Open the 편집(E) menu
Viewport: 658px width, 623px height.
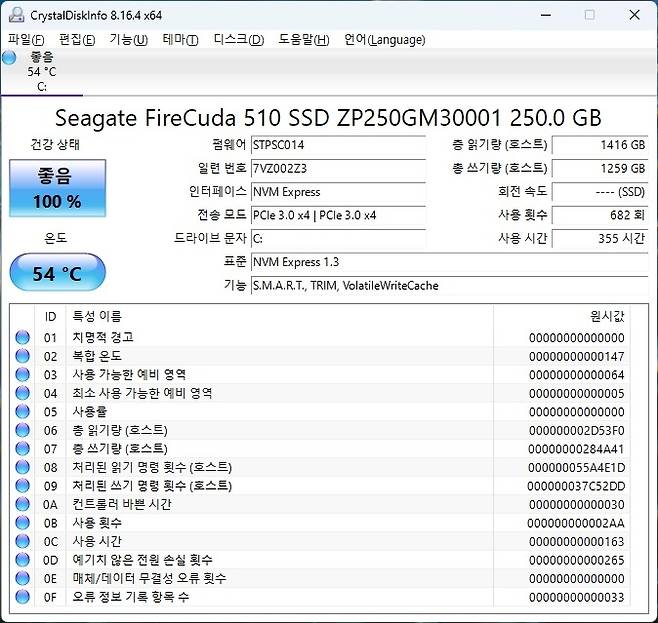(77, 40)
